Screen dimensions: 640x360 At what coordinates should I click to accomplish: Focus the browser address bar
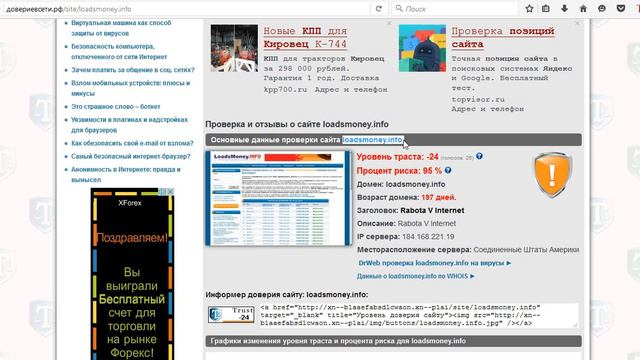186,9
